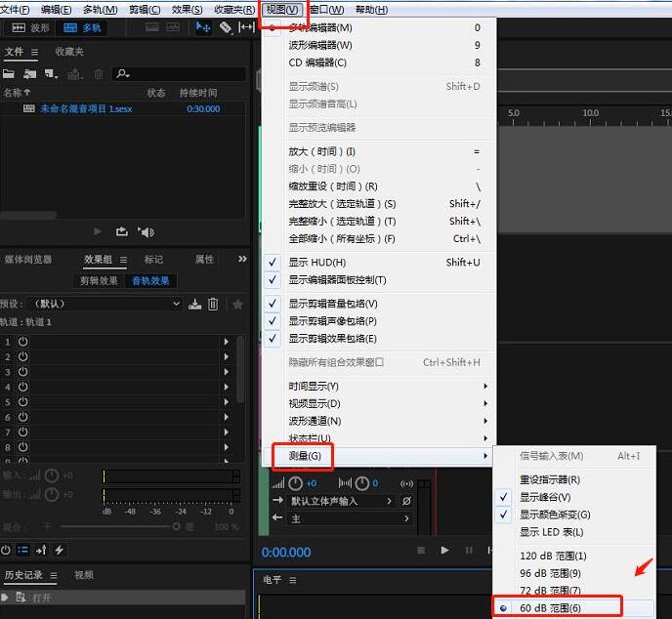Toggle 显示剪辑效果包络(E) option
672x619 pixels.
(379, 339)
